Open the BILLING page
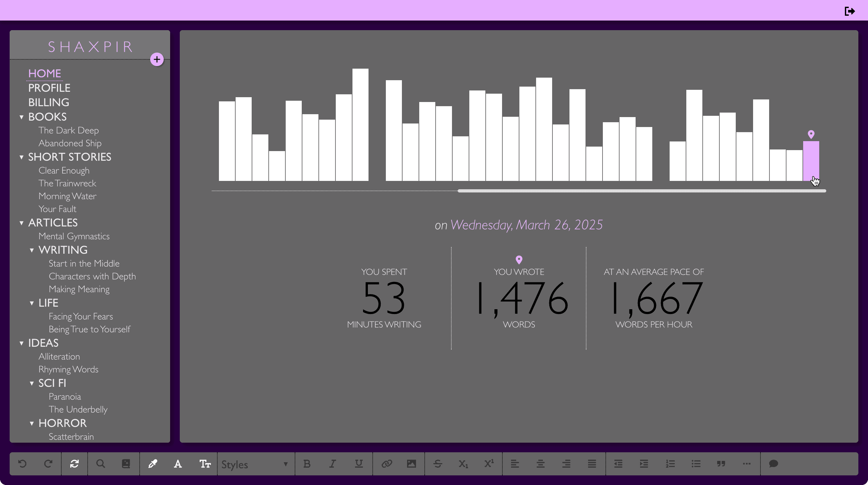Image resolution: width=868 pixels, height=485 pixels. pos(48,102)
